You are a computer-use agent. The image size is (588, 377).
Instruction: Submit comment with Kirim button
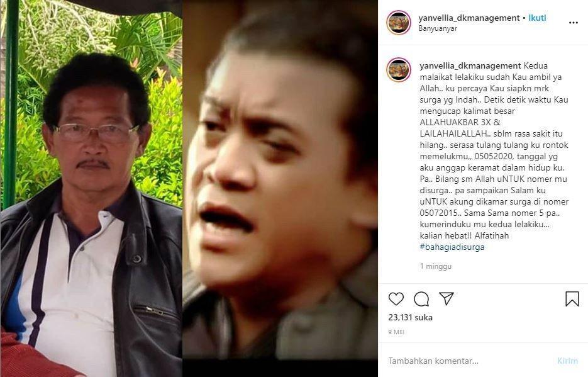pos(567,361)
